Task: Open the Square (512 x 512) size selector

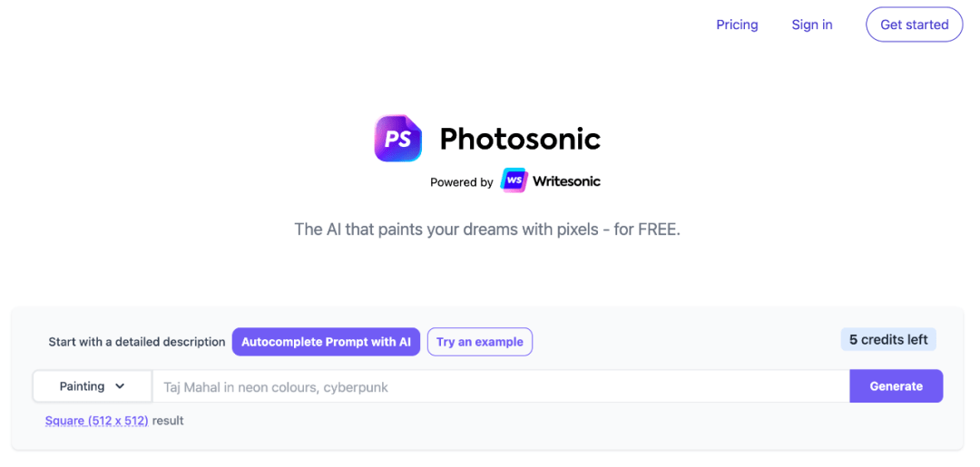Action: tap(97, 421)
